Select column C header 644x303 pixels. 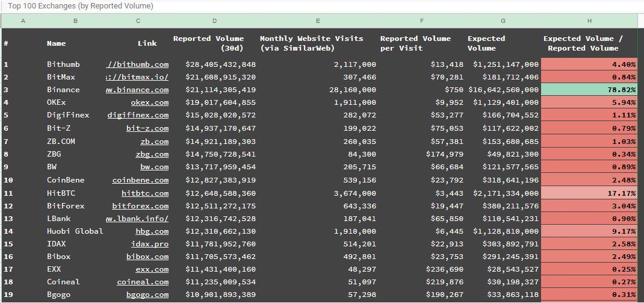(x=138, y=21)
